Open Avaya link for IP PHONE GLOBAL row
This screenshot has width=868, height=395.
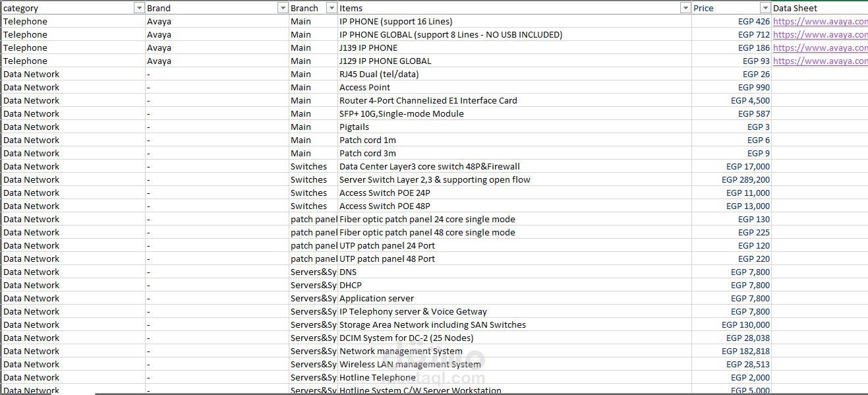click(821, 34)
